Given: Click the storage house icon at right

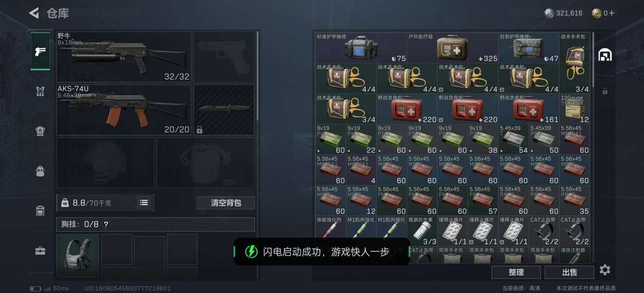Looking at the screenshot, I should coord(605,55).
